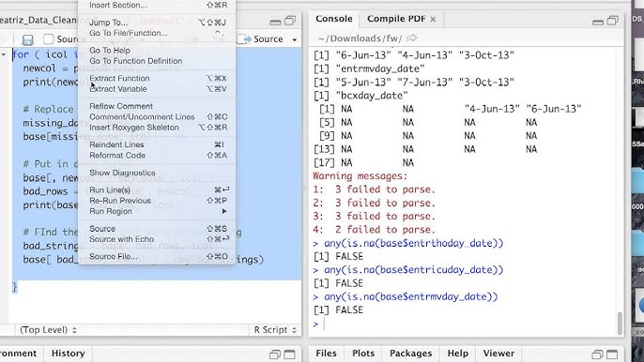Close the Compile PDF tab
Image resolution: width=644 pixels, height=362 pixels.
433,20
